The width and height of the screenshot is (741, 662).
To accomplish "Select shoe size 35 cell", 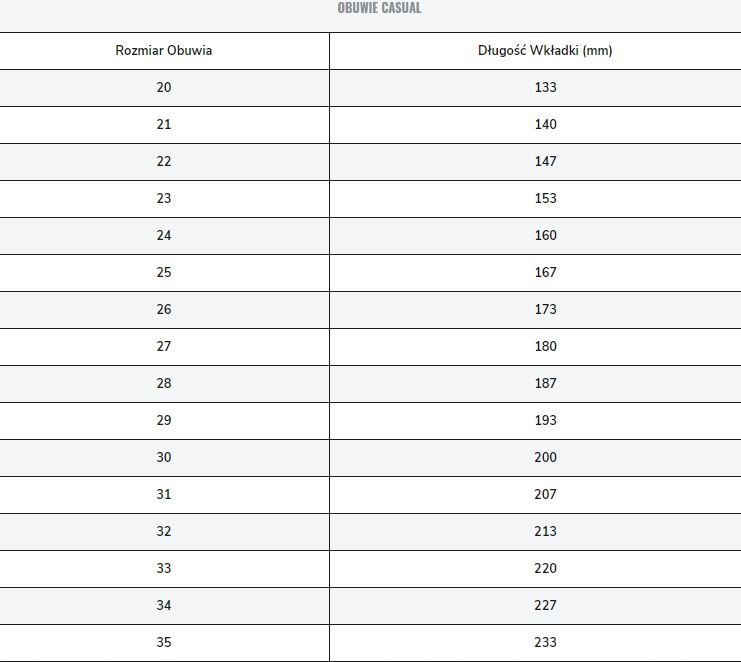I will (x=164, y=642).
